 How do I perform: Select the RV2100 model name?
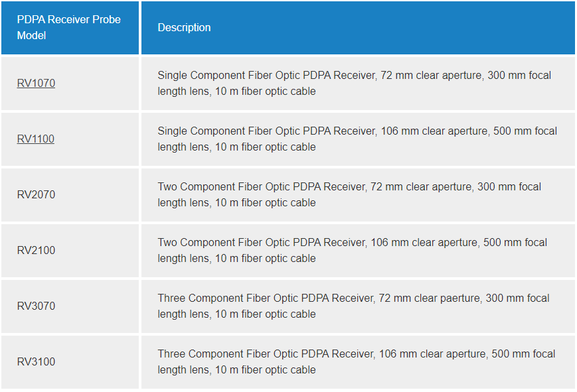(x=36, y=251)
